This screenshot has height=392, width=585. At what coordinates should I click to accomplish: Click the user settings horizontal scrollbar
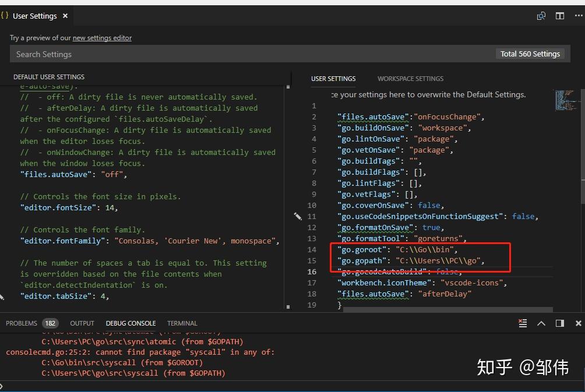447,309
